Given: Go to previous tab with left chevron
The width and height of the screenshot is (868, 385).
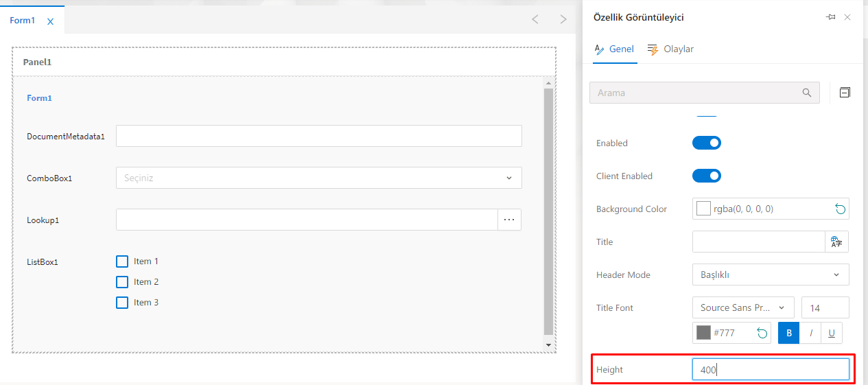Looking at the screenshot, I should pyautogui.click(x=535, y=19).
